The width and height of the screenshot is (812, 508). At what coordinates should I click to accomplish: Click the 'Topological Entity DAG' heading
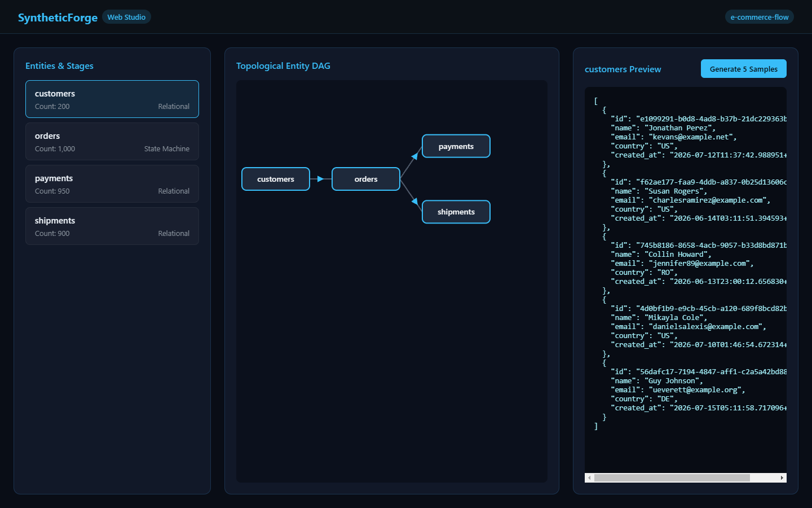pyautogui.click(x=283, y=65)
